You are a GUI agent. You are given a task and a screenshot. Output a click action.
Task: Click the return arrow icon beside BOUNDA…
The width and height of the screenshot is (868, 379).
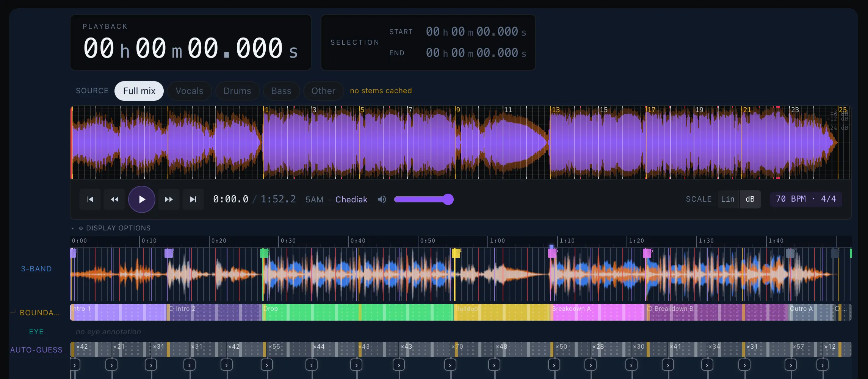click(13, 312)
